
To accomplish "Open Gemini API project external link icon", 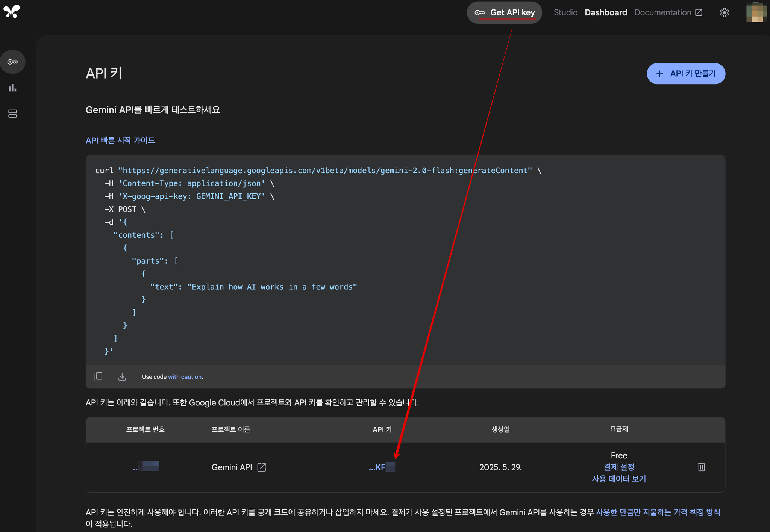I will pyautogui.click(x=262, y=467).
